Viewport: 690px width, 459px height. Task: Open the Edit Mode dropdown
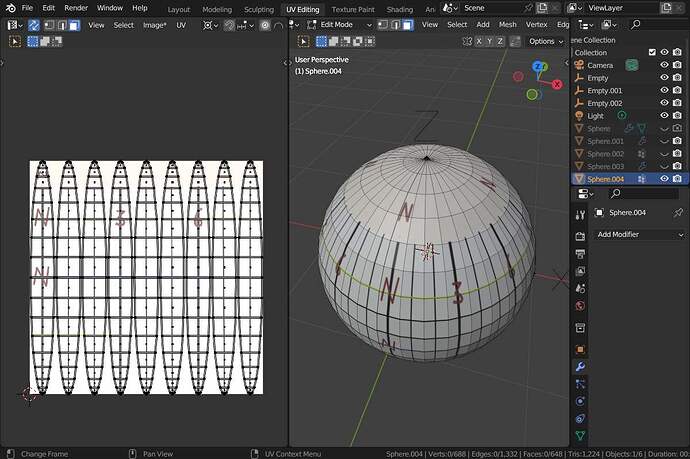(x=340, y=25)
